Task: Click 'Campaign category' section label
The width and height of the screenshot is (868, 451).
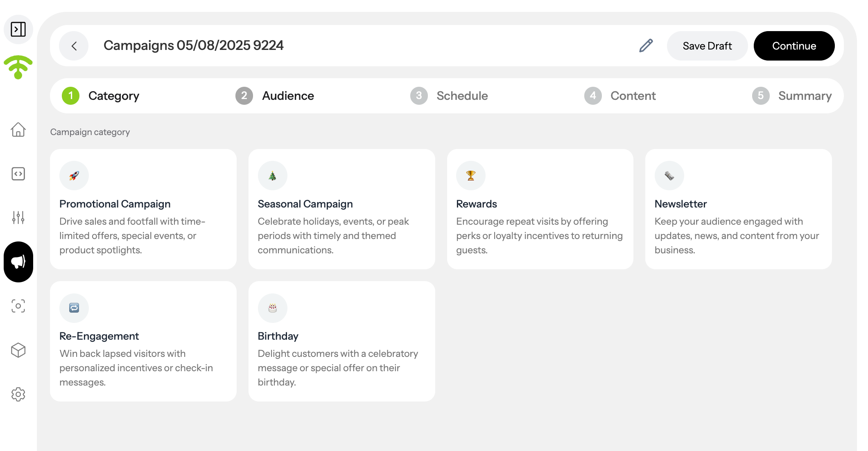Action: (90, 132)
